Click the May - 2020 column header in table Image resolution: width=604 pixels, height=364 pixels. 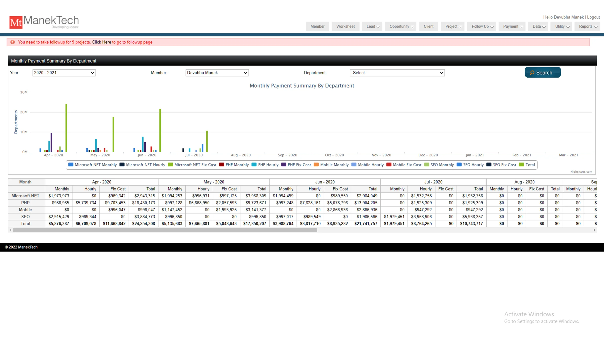(214, 182)
